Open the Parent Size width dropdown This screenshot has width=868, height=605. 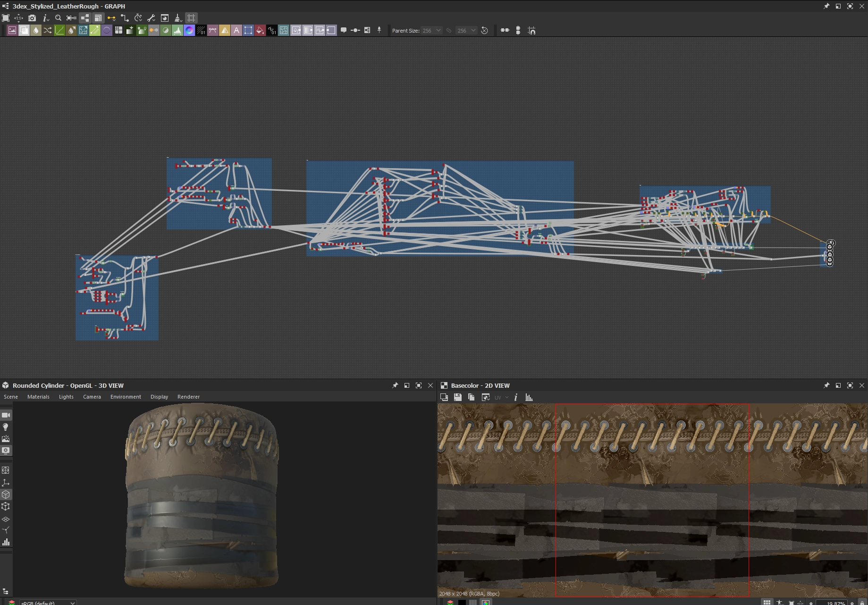click(432, 31)
